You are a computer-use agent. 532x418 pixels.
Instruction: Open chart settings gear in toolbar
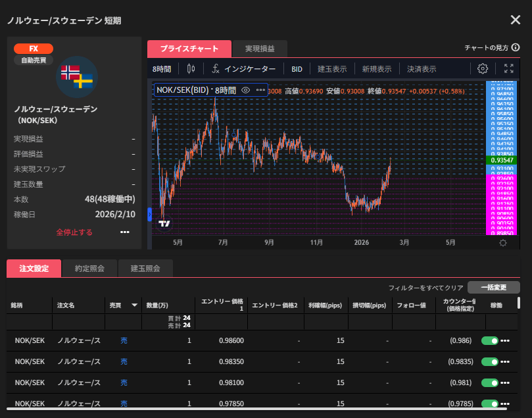[483, 68]
